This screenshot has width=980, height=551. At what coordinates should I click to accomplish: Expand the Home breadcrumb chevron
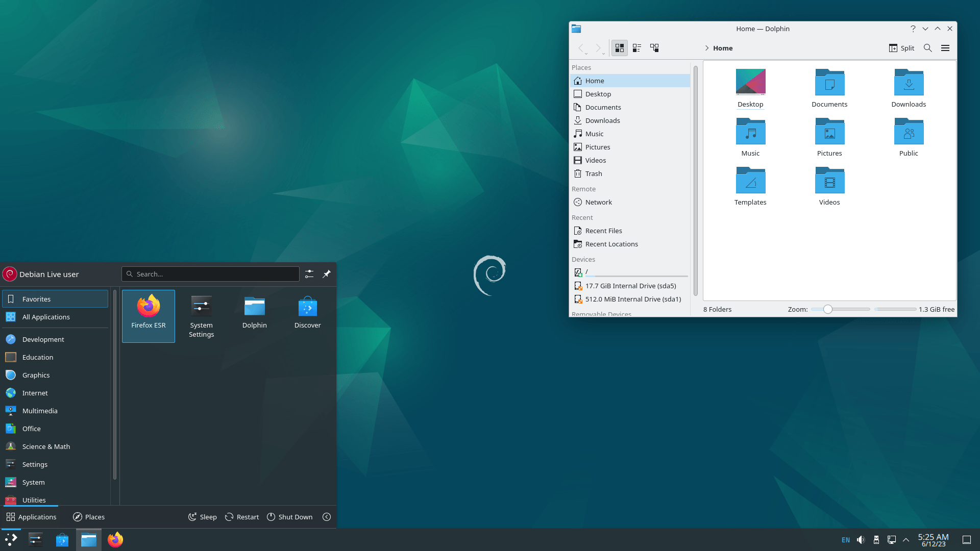707,48
